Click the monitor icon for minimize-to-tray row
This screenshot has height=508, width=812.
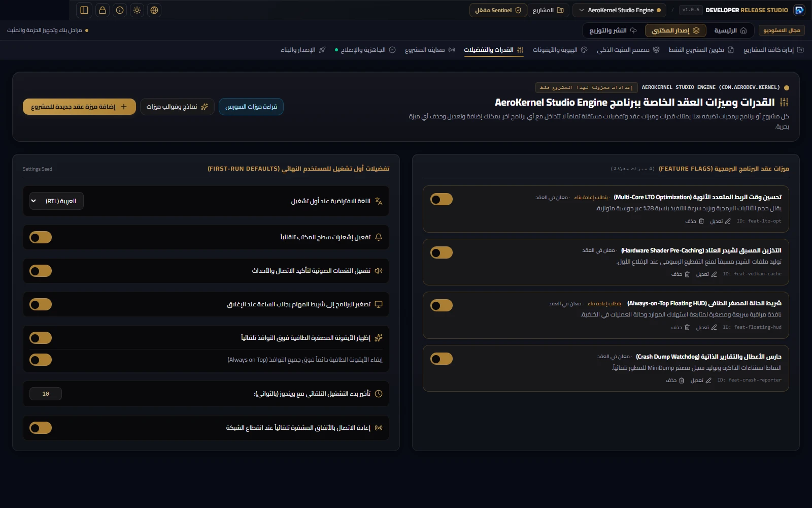pos(379,304)
